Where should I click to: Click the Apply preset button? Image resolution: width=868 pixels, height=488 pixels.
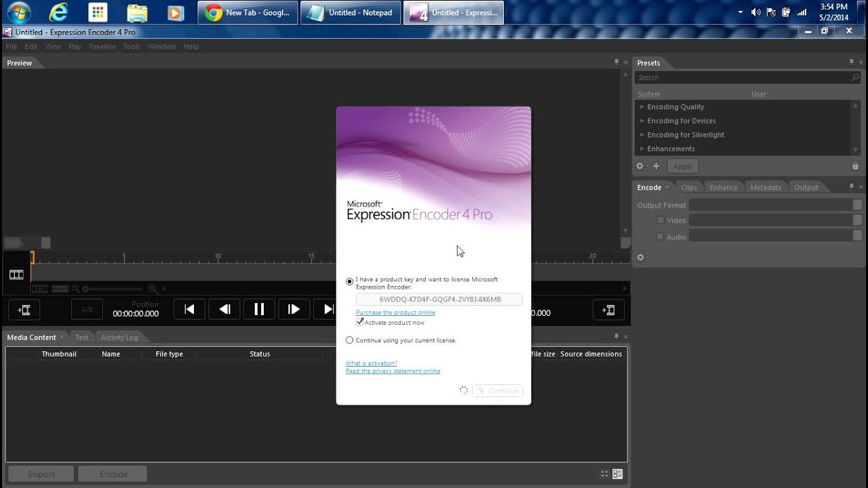point(683,166)
